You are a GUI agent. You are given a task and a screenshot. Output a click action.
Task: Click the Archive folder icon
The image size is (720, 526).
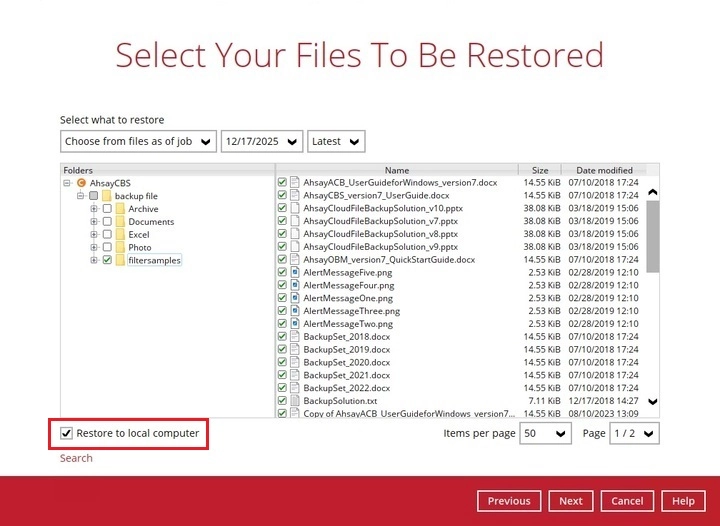point(120,208)
